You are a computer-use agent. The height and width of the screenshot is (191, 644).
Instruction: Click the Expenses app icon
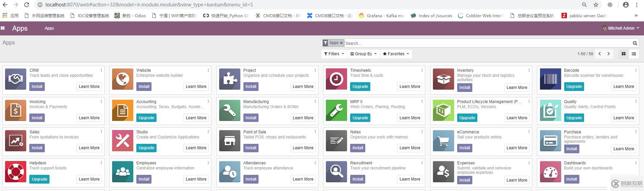443,172
